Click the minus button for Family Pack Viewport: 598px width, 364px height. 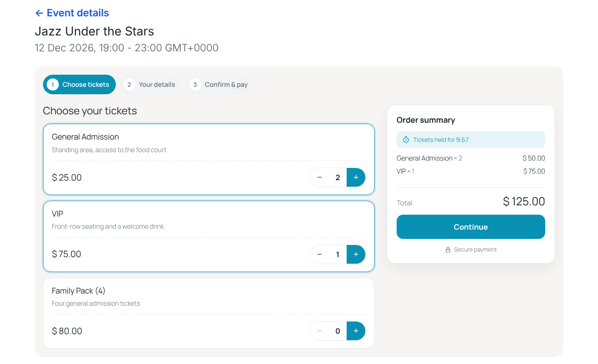click(320, 331)
